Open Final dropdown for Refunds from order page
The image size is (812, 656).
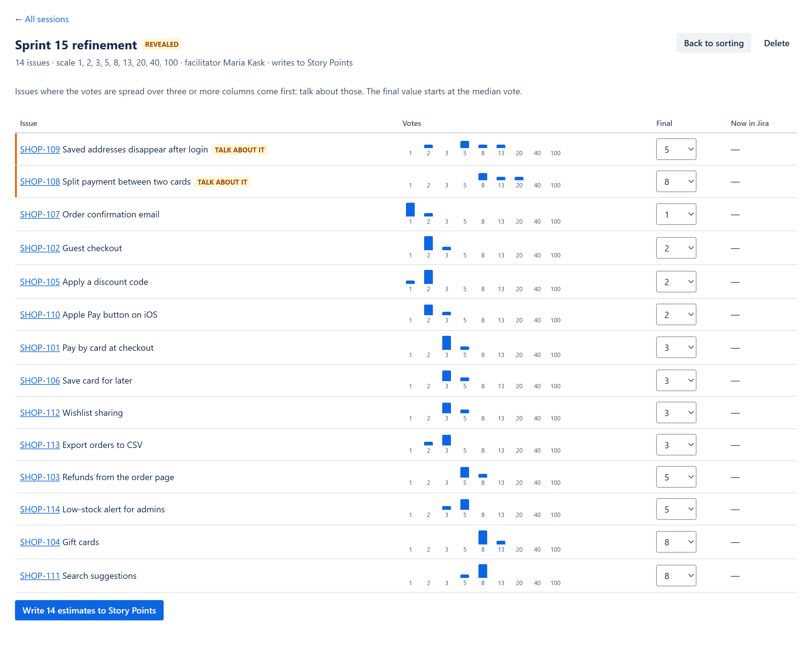[676, 476]
